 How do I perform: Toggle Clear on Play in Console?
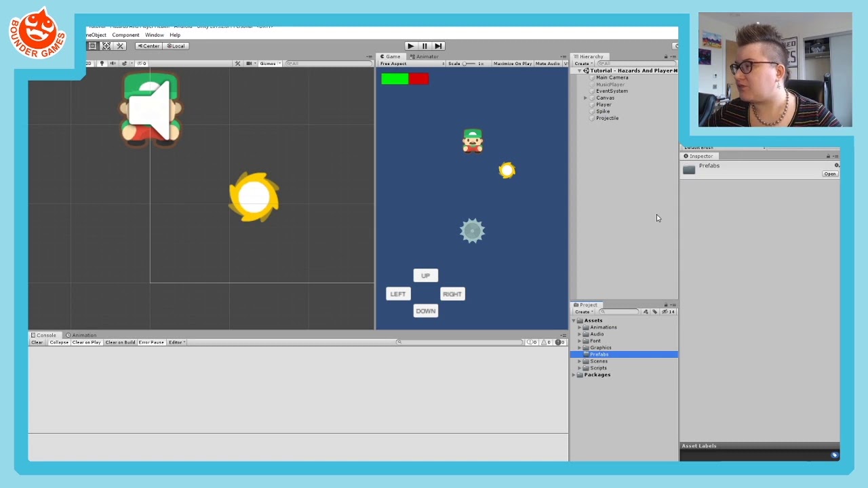click(x=87, y=342)
